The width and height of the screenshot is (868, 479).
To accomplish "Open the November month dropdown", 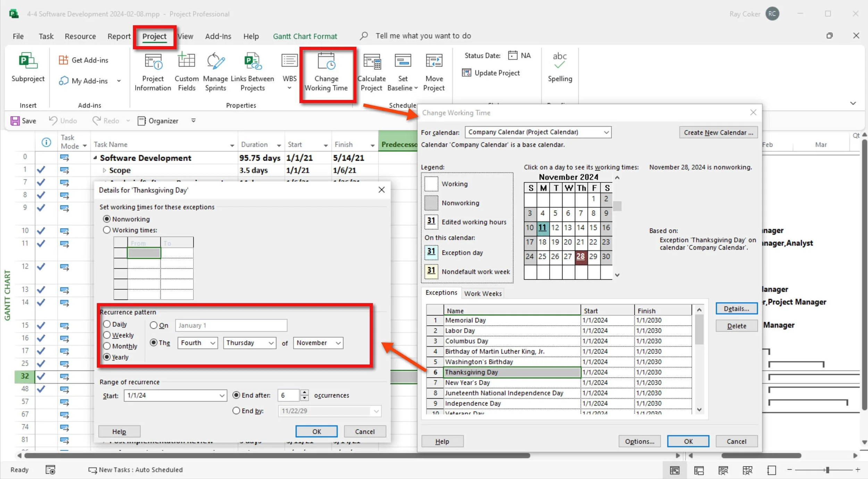I will [318, 343].
